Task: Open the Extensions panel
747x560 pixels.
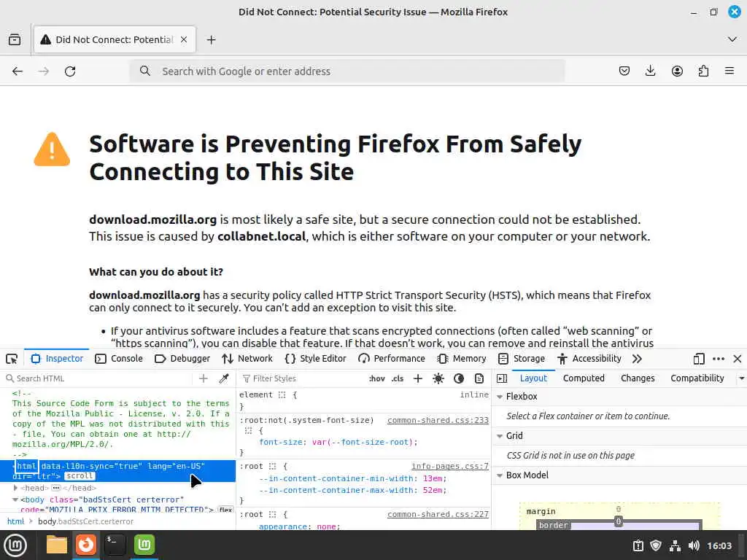Action: [x=703, y=71]
